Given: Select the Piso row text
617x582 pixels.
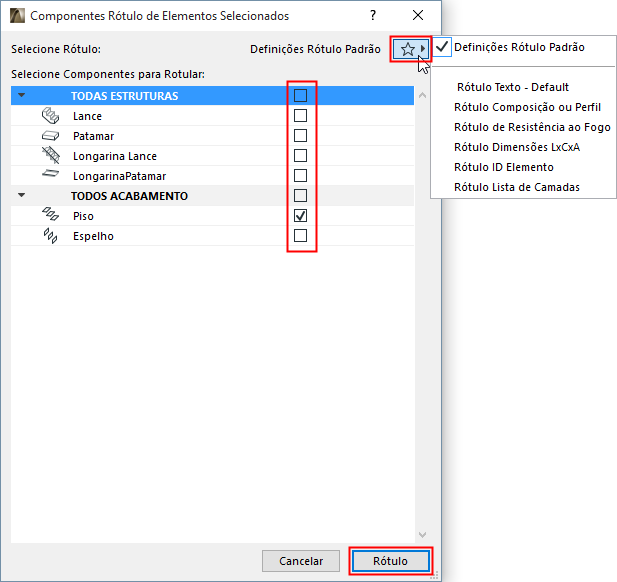Looking at the screenshot, I should 83,216.
